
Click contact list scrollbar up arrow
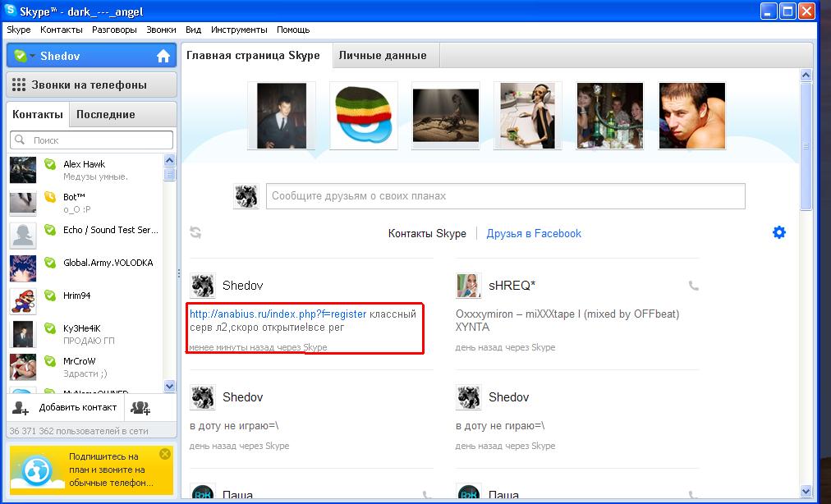pos(170,160)
